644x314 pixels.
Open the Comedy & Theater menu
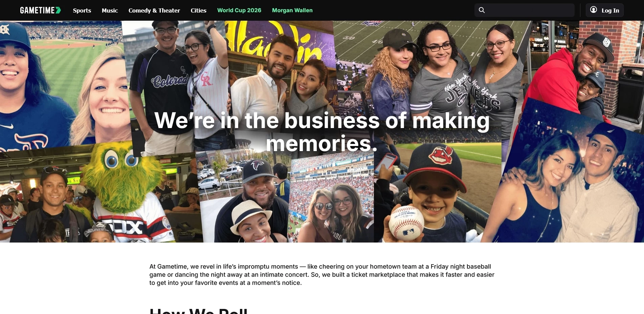coord(154,11)
